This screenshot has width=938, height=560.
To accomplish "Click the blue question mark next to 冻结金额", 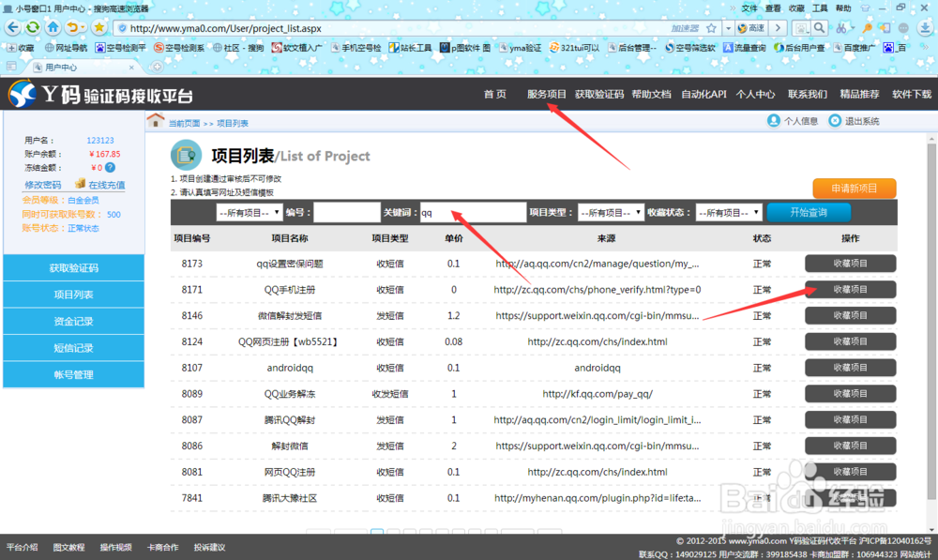I will tap(110, 168).
